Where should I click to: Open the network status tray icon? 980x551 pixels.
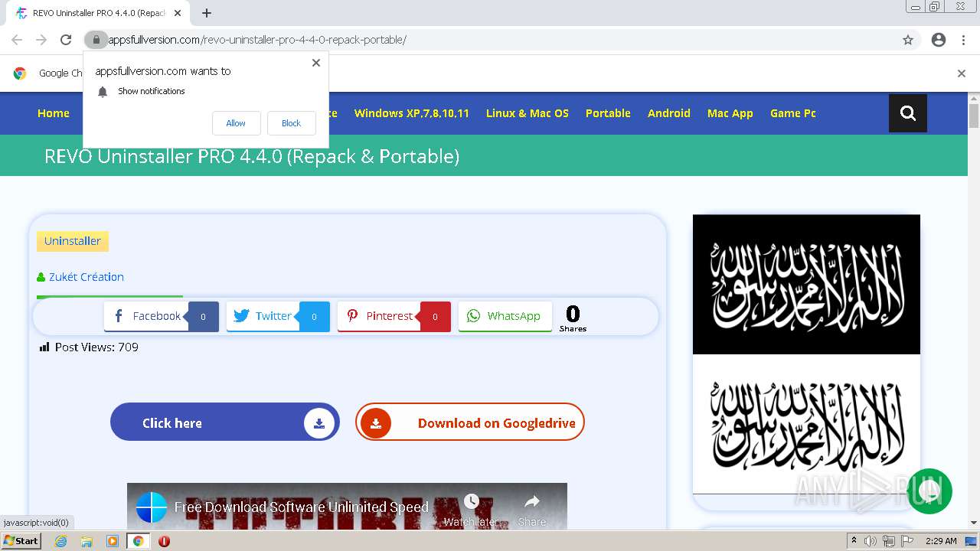[889, 541]
